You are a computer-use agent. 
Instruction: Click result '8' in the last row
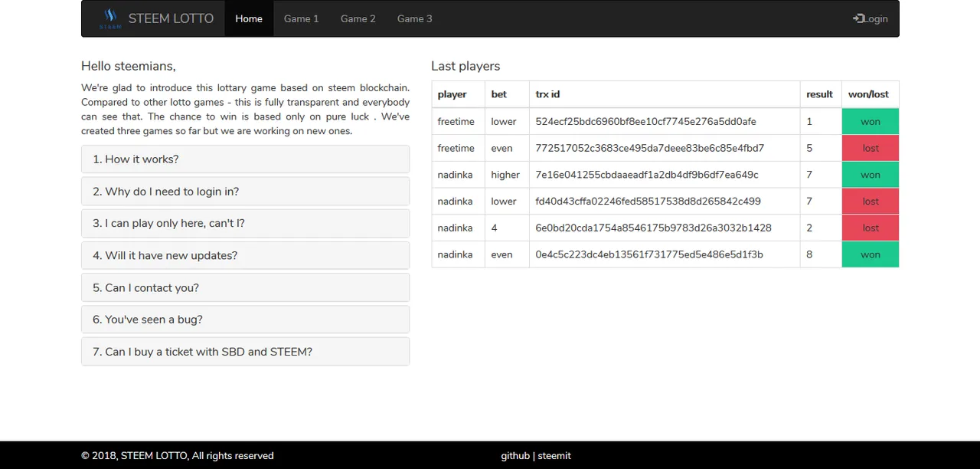click(x=809, y=254)
